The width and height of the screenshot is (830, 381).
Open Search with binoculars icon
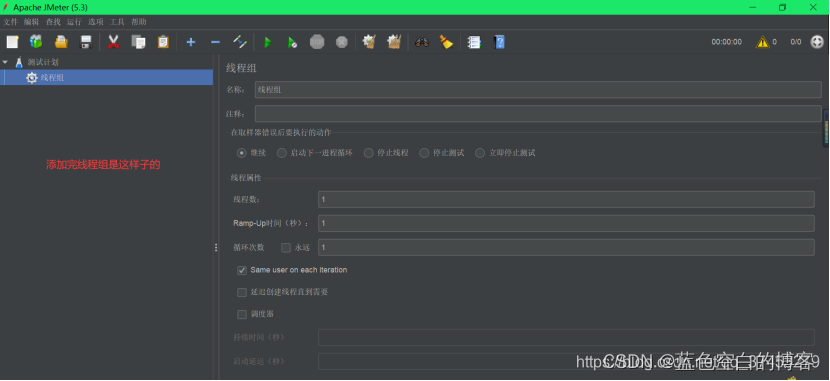tap(422, 42)
